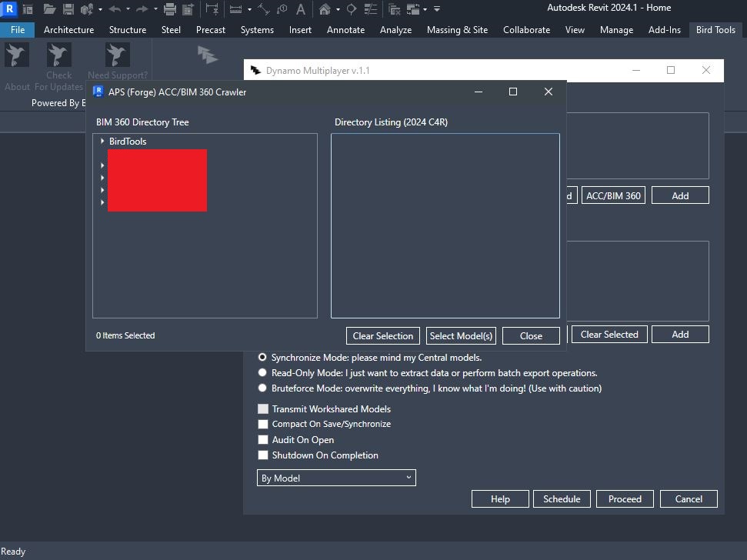Open the Synchronize icon dropdown arrow
Screen dimensions: 747x560
click(x=100, y=9)
